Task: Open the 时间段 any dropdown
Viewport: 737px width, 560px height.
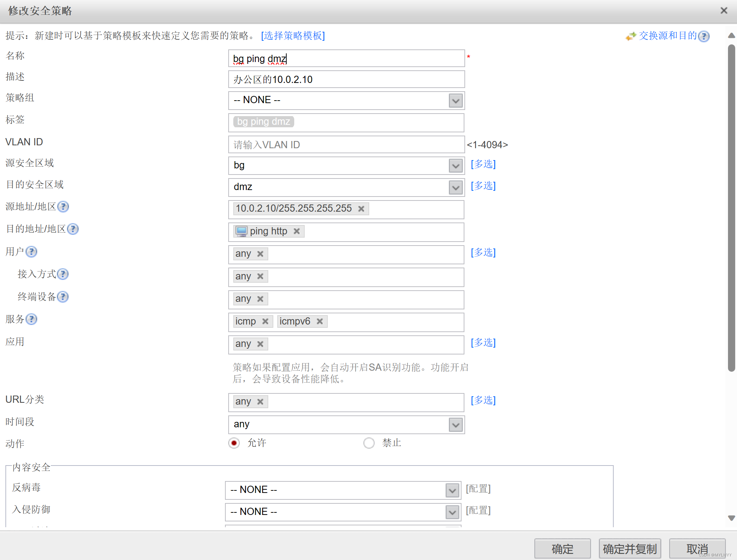Action: pyautogui.click(x=455, y=425)
